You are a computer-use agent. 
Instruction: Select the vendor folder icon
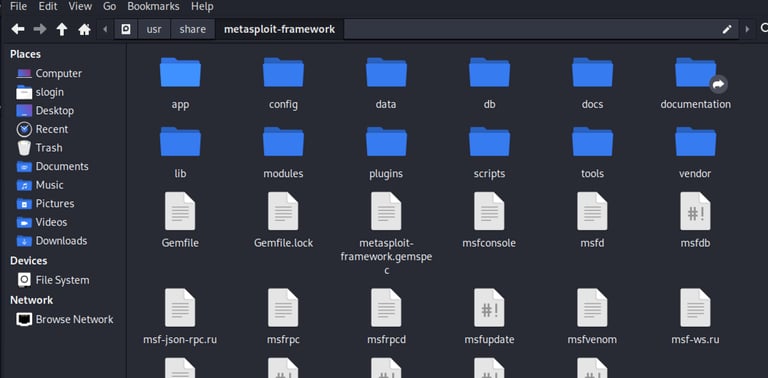point(696,142)
